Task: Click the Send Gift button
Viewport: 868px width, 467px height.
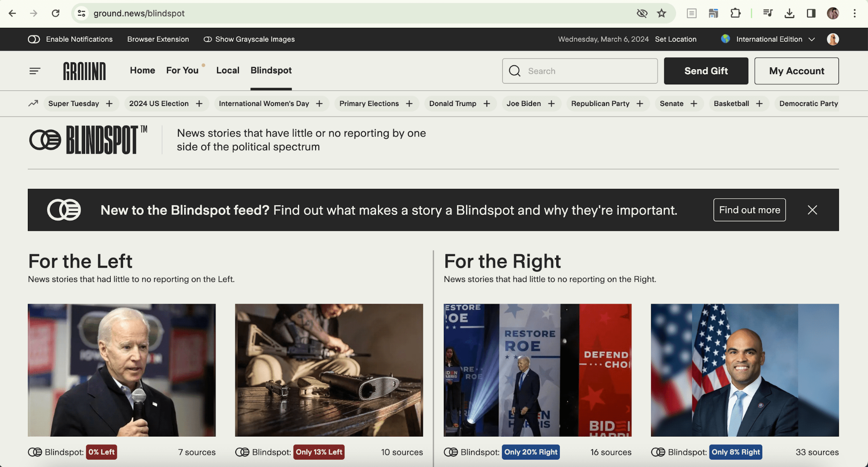Action: (706, 71)
